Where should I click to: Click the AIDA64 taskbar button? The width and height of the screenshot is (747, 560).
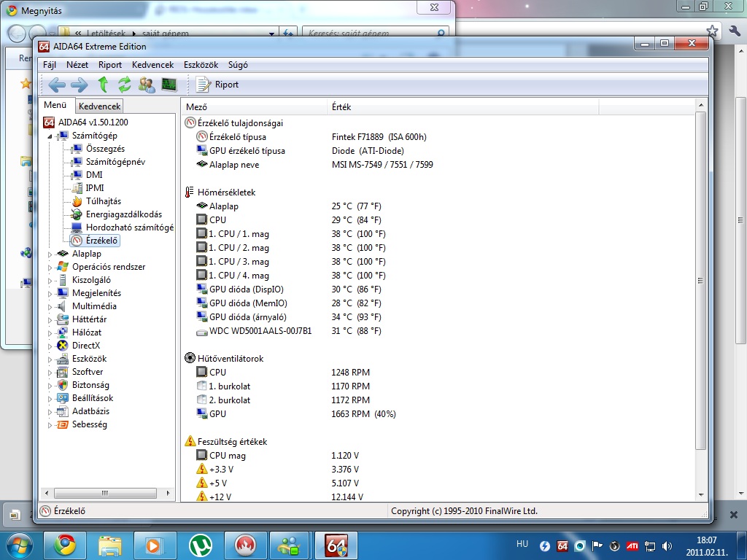coord(337,545)
